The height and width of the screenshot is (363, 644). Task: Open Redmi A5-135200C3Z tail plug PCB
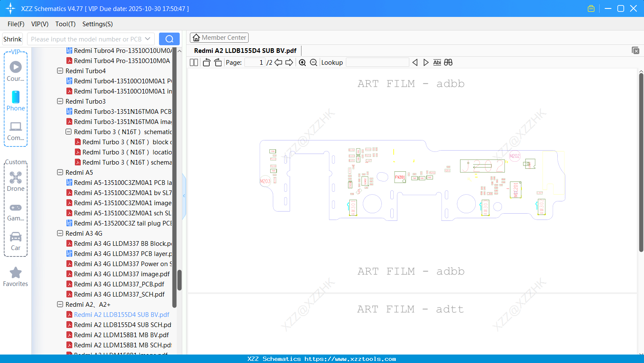(119, 223)
